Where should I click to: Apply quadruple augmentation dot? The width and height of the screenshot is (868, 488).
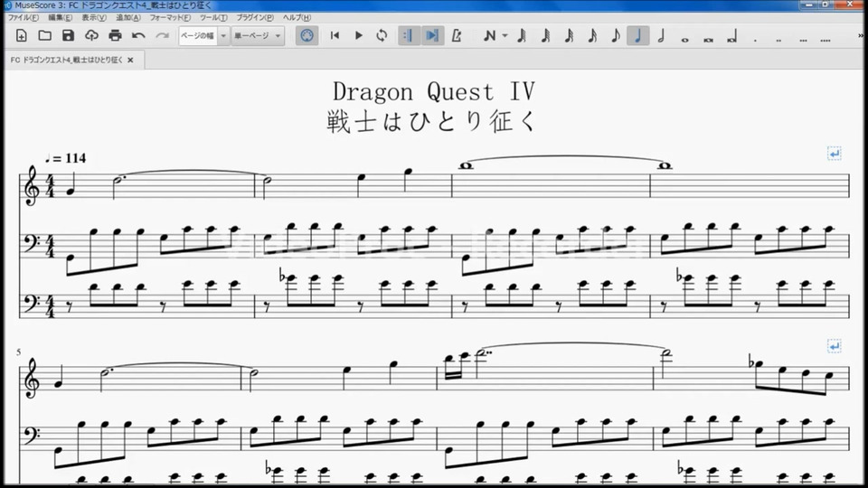point(826,39)
